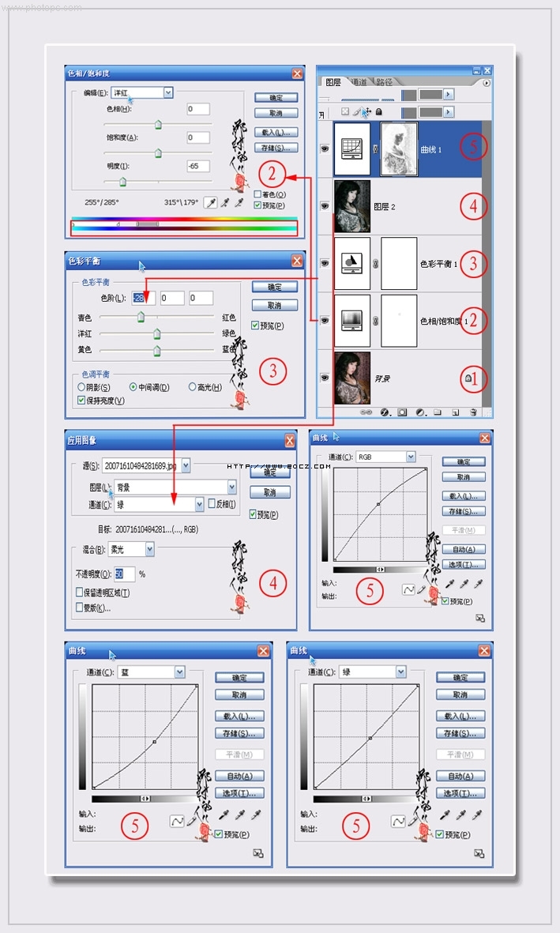Uncheck 保持亮度(V) checkbox
Viewport: 560px width, 933px height.
click(81, 401)
